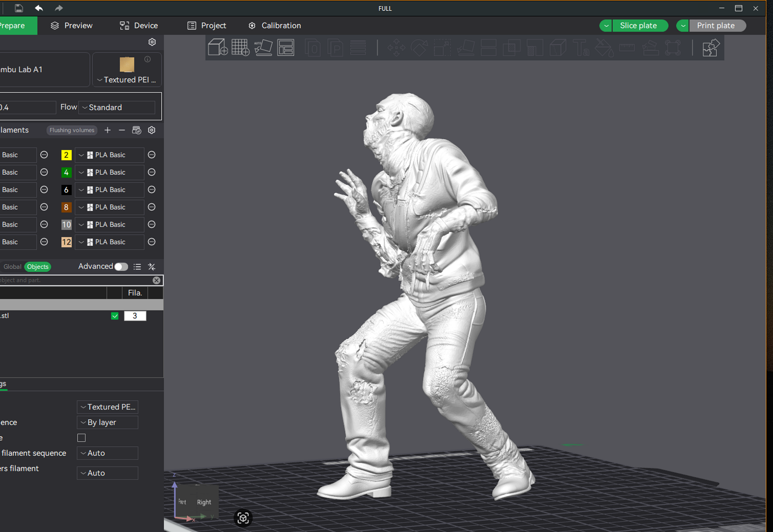Select the Rotate tool
The image size is (773, 532).
(x=419, y=48)
